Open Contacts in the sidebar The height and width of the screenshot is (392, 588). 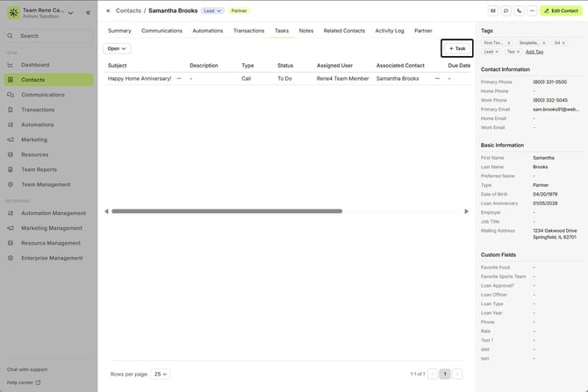(49, 80)
